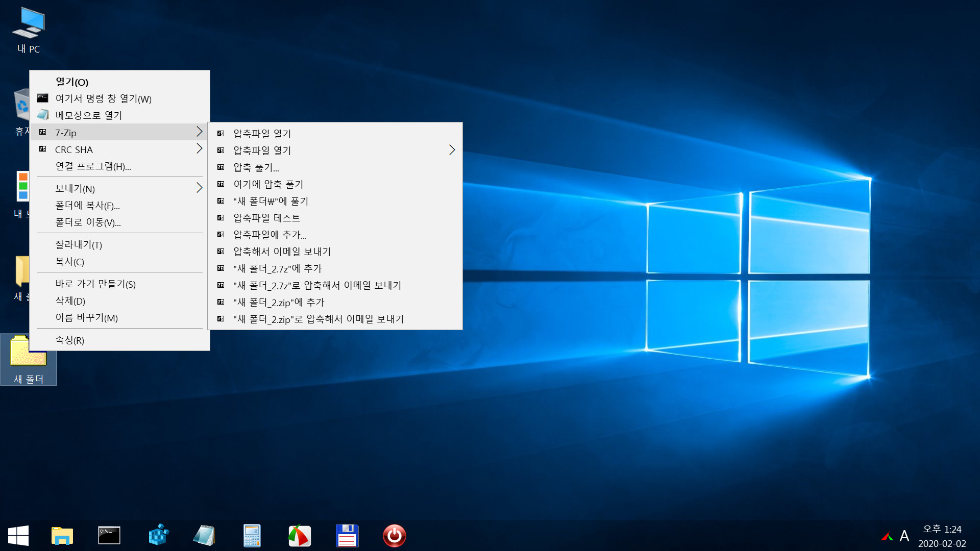Viewport: 980px width, 551px height.
Task: Expand the 보내기(N) submenu arrow
Action: [x=199, y=188]
